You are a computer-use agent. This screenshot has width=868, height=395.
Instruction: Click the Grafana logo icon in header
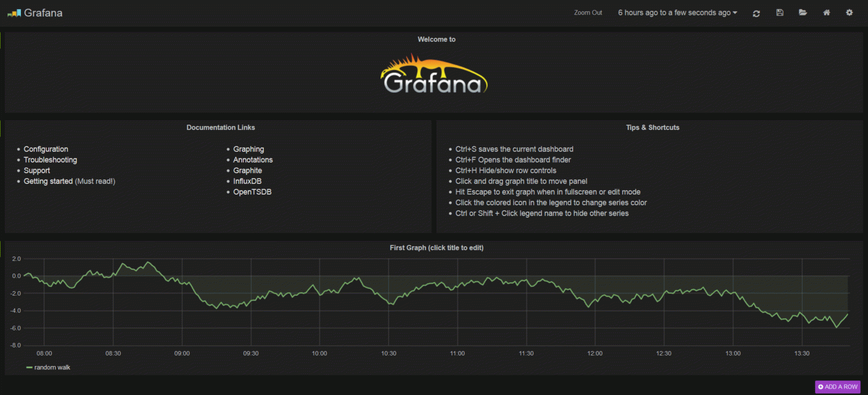click(14, 13)
